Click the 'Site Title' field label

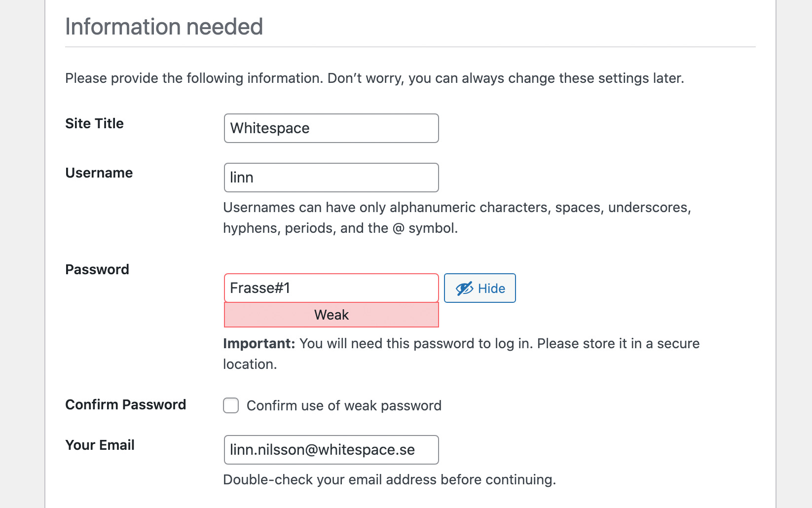tap(94, 123)
